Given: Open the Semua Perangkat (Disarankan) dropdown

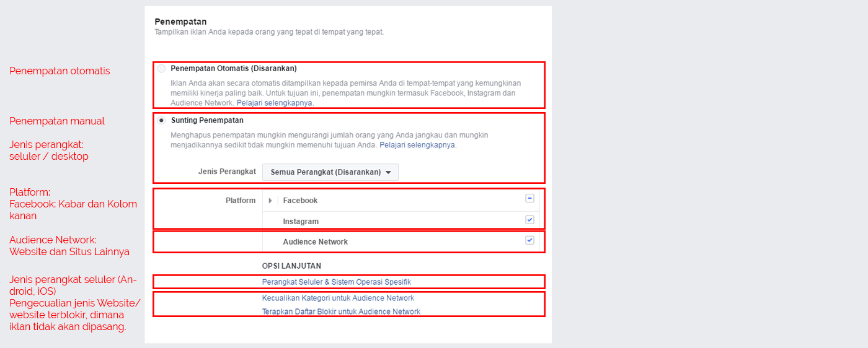Looking at the screenshot, I should pyautogui.click(x=330, y=172).
